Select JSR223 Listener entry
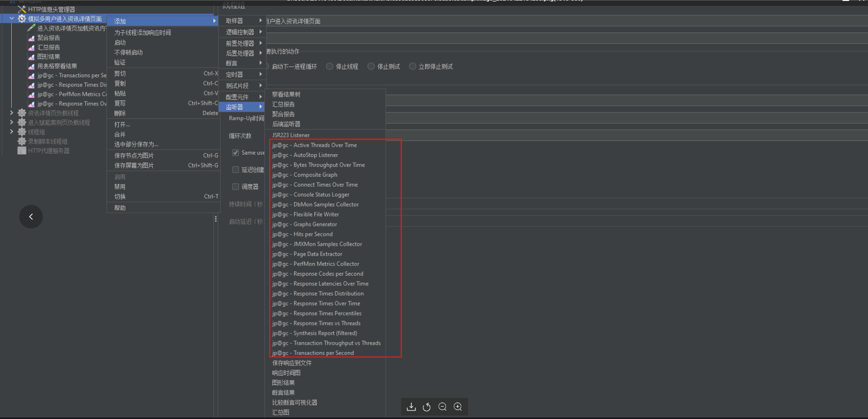Screen dimensions: 868x419 [326, 135]
